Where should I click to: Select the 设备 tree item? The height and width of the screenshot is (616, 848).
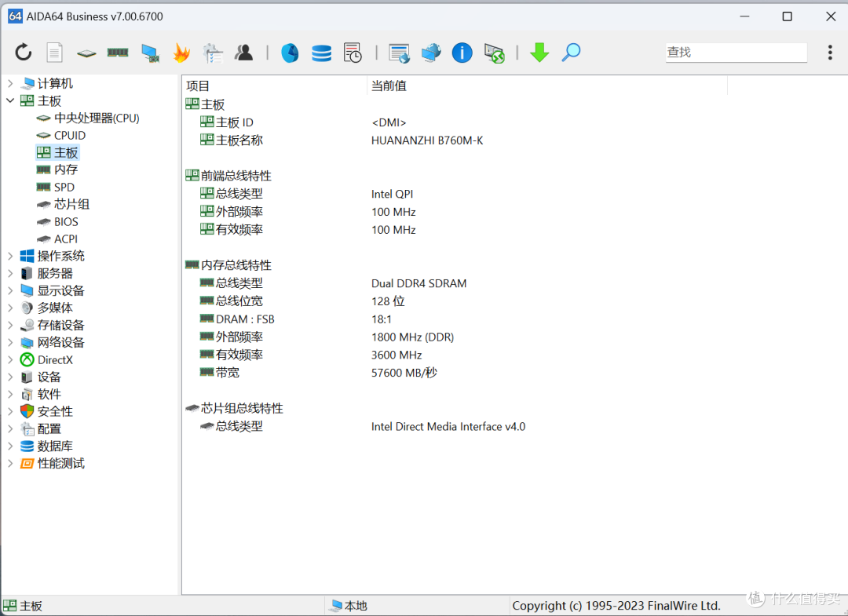[41, 377]
